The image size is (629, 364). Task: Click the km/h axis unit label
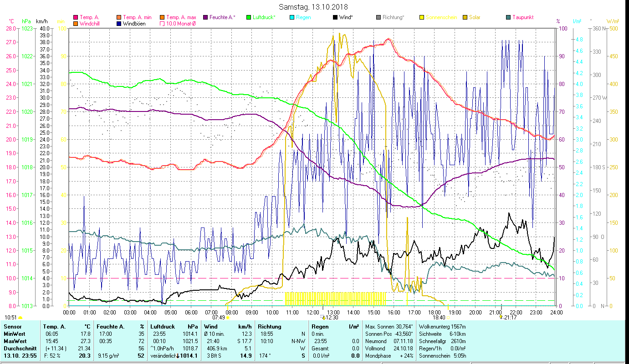click(42, 21)
